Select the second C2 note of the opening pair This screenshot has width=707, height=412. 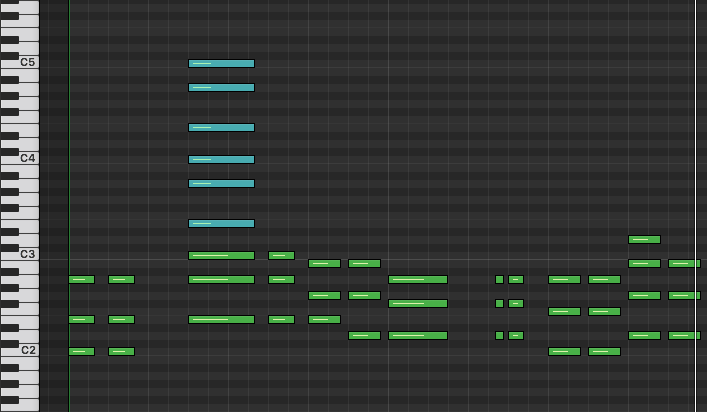[x=121, y=352]
